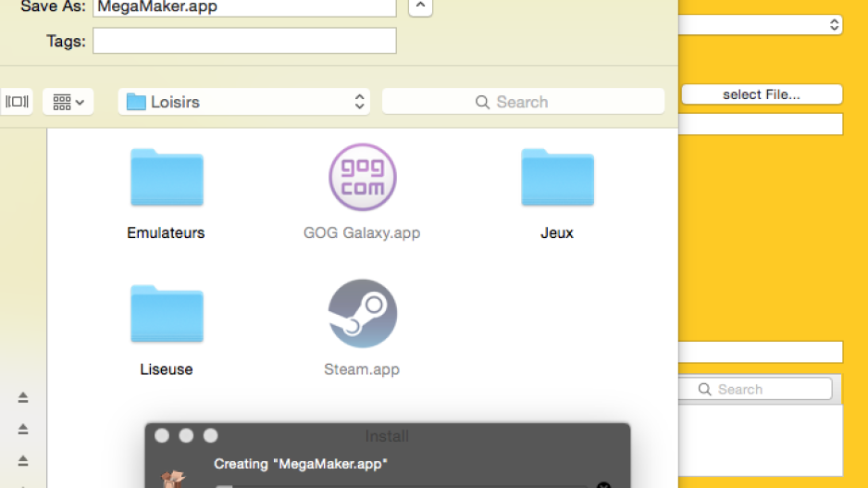The image size is (868, 488).
Task: Click the Install window title
Action: coord(387,436)
